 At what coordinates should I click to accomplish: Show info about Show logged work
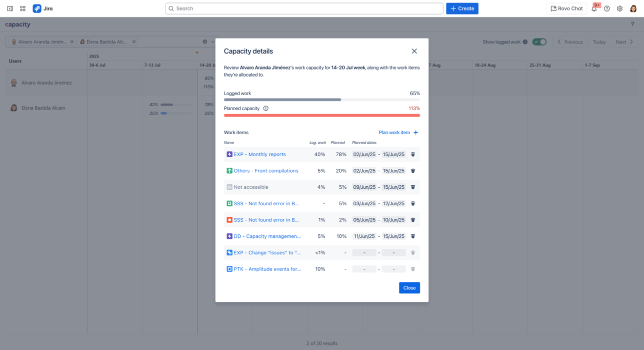(x=525, y=42)
